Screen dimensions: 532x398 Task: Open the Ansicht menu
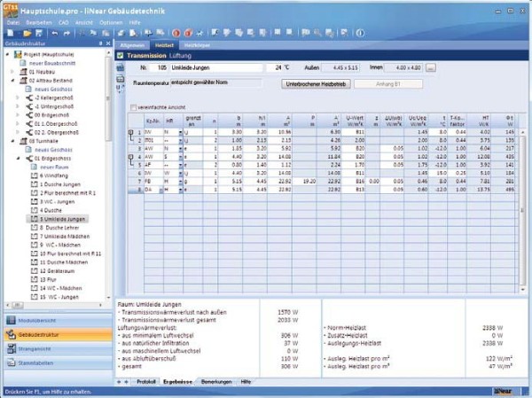click(x=84, y=22)
